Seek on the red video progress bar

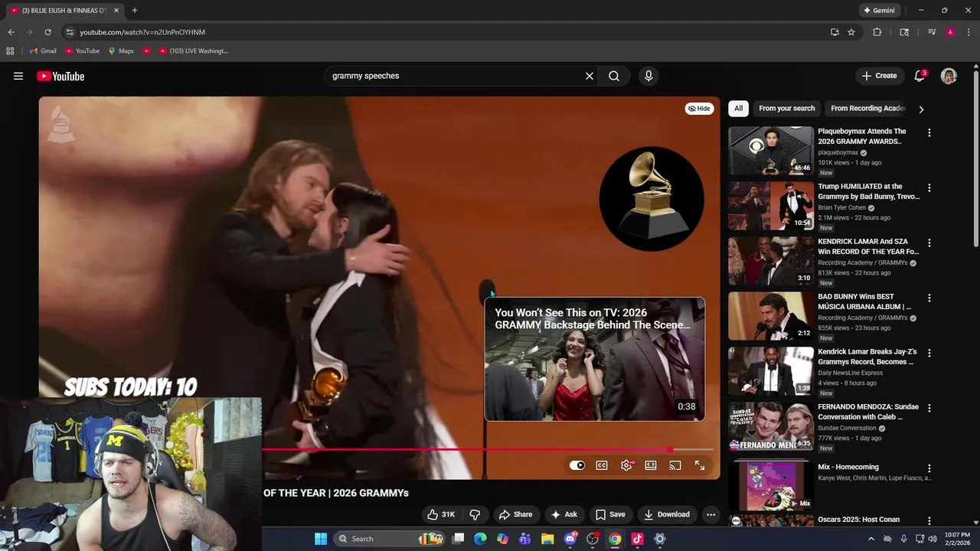point(488,450)
